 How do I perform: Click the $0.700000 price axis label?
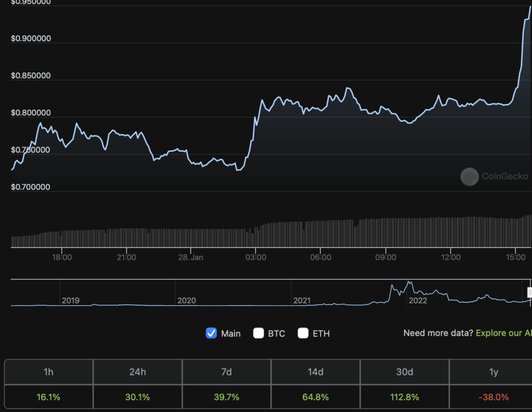pyautogui.click(x=31, y=187)
